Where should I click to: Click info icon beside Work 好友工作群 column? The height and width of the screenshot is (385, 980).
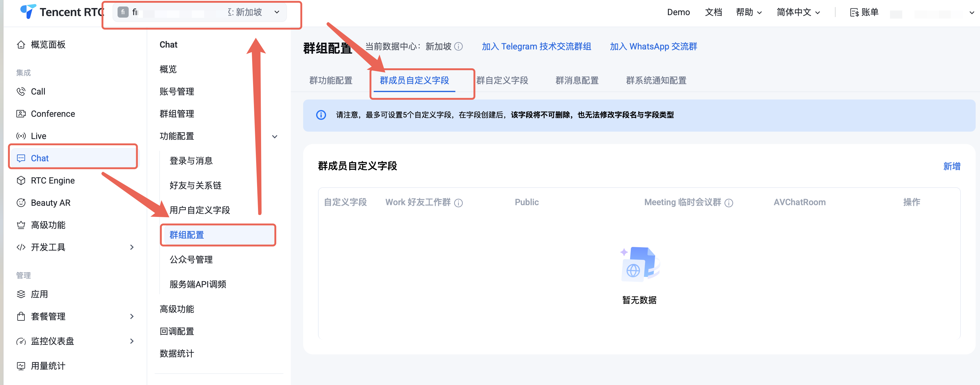tap(459, 203)
